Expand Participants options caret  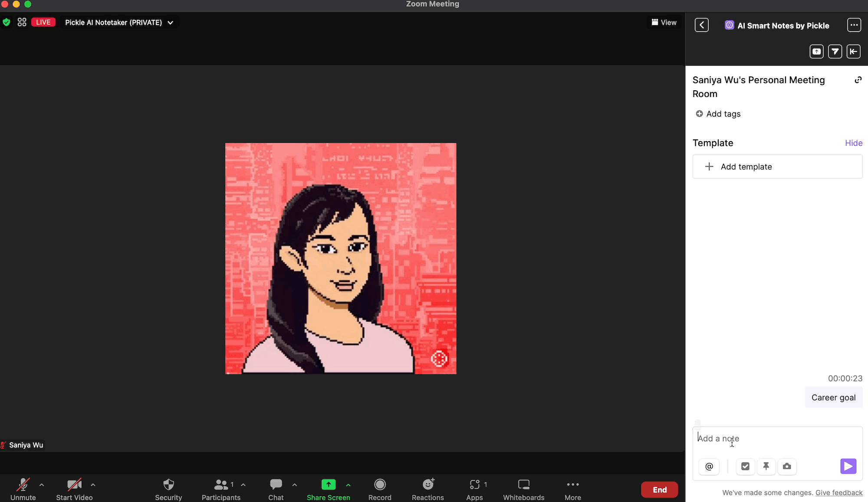coord(243,485)
